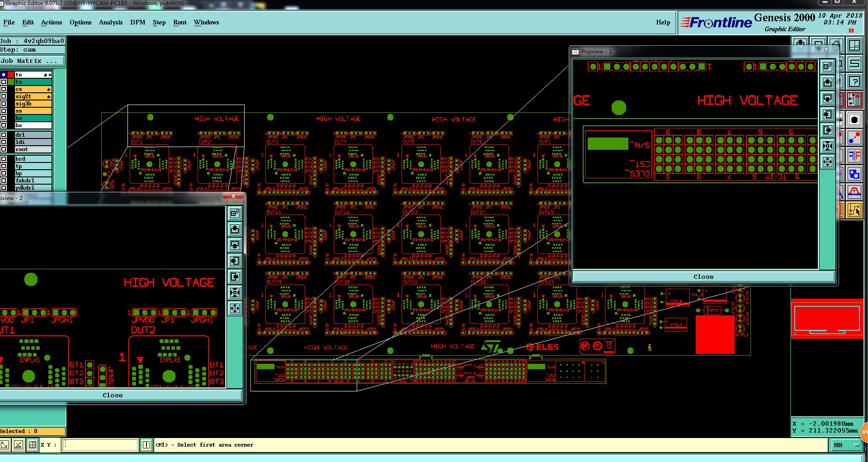Open the Actions menu
868x462 pixels.
pyautogui.click(x=52, y=22)
